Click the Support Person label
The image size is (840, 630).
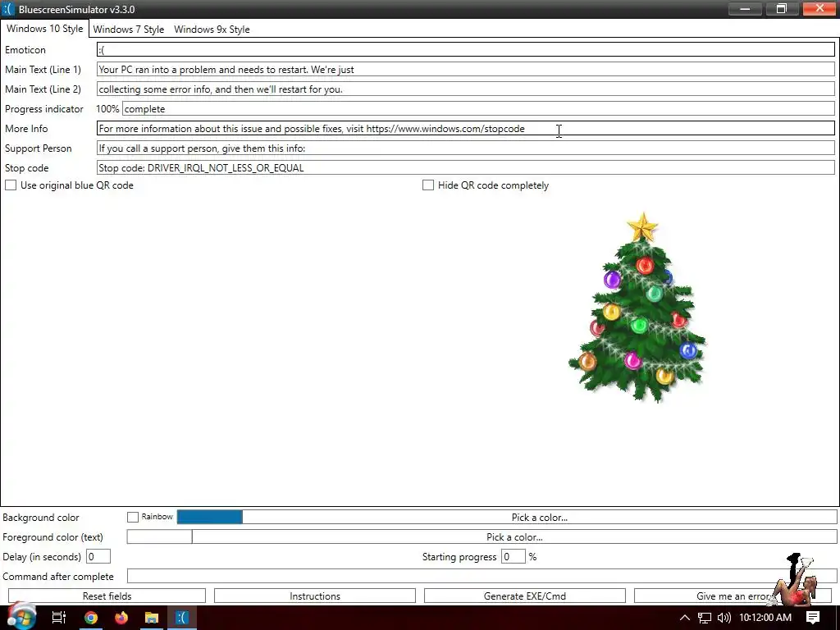(x=38, y=148)
